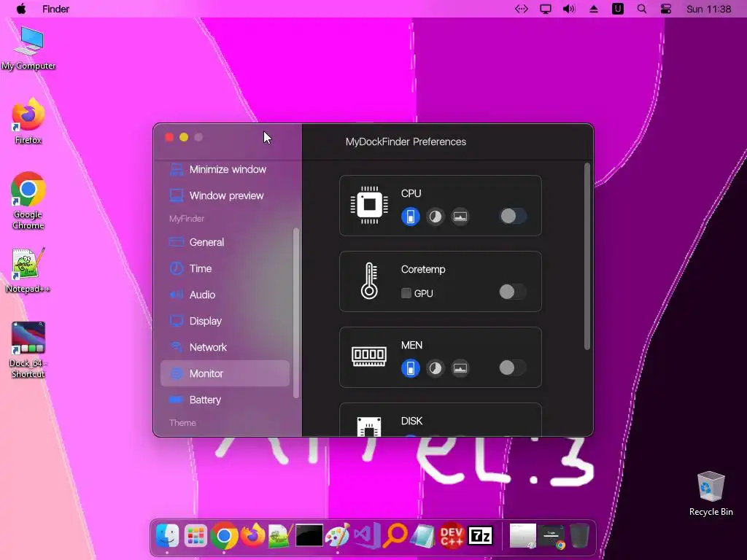Enable the Coretemp monitor switch
The width and height of the screenshot is (747, 560).
(513, 292)
